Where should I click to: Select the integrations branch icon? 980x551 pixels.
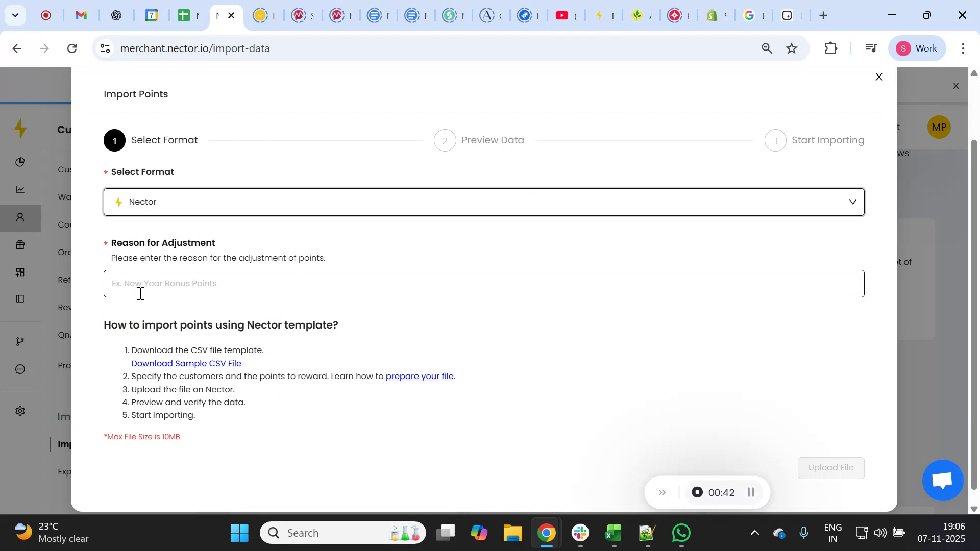click(x=20, y=341)
